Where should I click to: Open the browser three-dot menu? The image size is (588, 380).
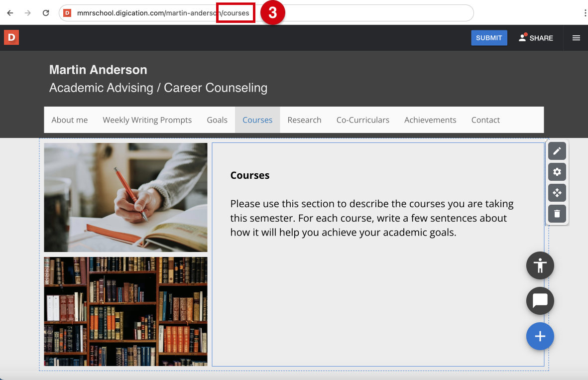click(585, 13)
